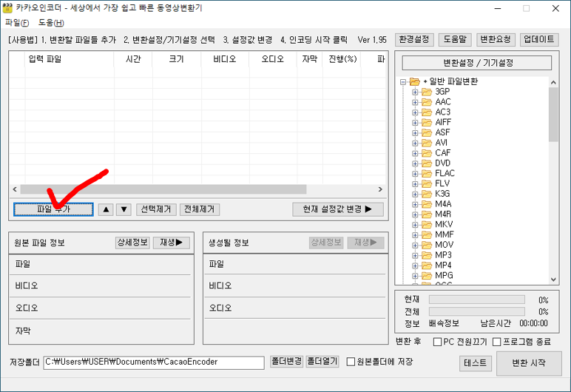Click the 오디오 column header

[x=273, y=59]
